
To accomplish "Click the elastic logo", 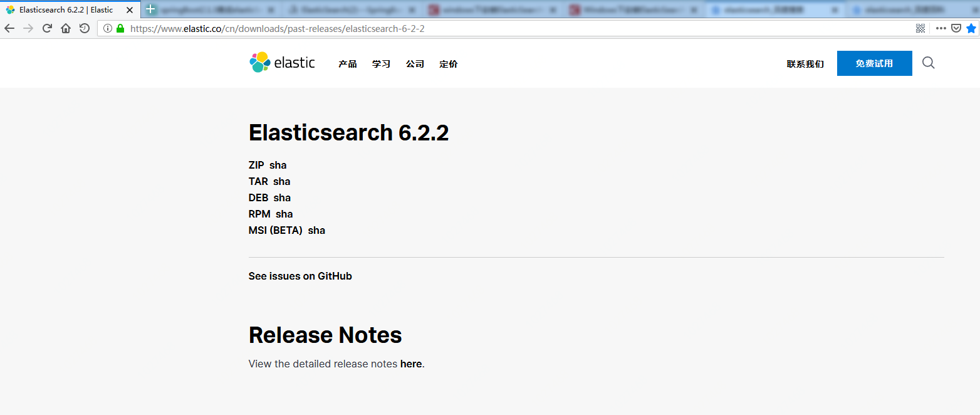I will click(282, 63).
